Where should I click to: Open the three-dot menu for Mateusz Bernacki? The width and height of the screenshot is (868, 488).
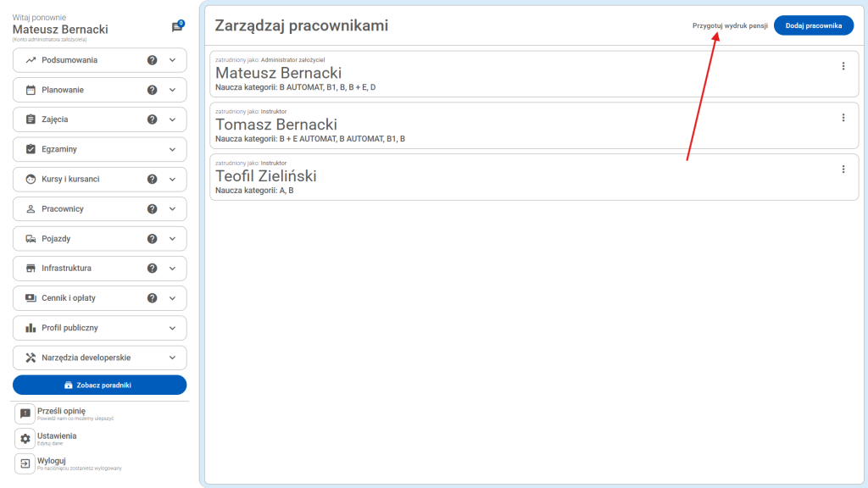tap(843, 66)
